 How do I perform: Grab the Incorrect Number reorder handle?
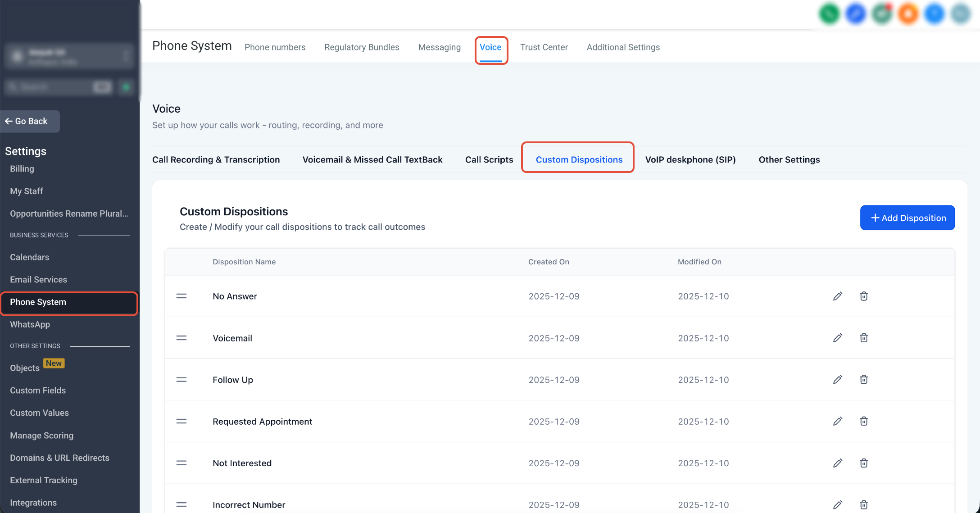click(x=181, y=504)
